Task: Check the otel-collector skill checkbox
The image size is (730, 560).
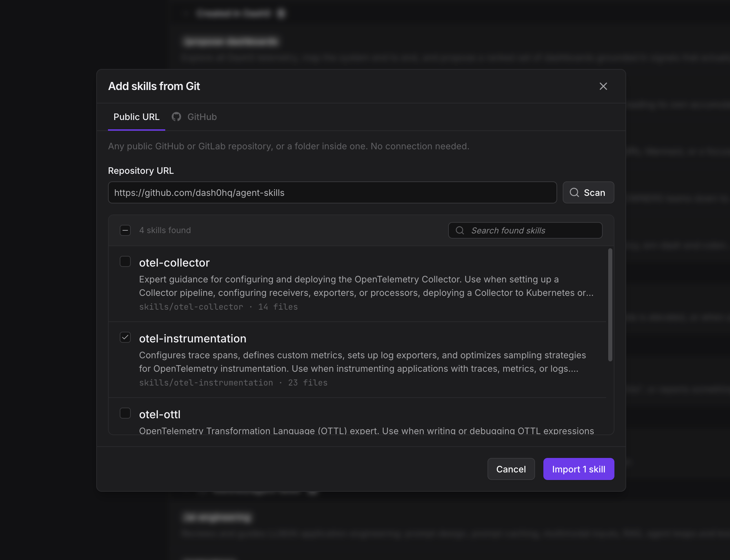Action: 125,261
